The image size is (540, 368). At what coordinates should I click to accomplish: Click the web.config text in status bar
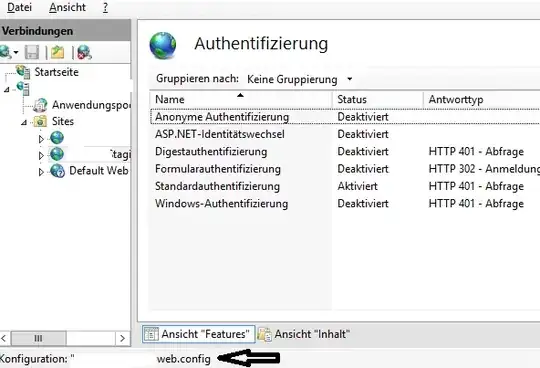[x=184, y=359]
